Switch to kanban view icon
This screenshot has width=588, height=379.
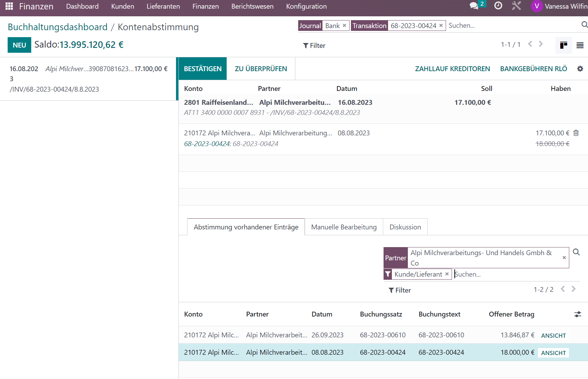pos(564,45)
